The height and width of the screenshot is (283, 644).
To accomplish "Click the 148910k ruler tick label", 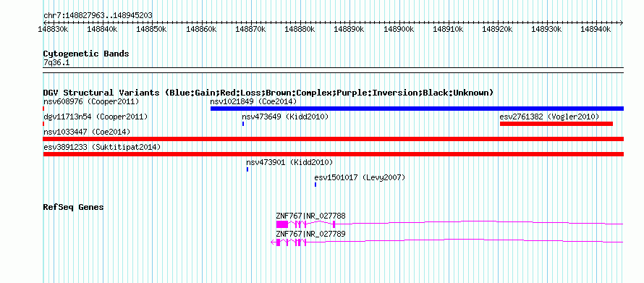I will 448,29.
